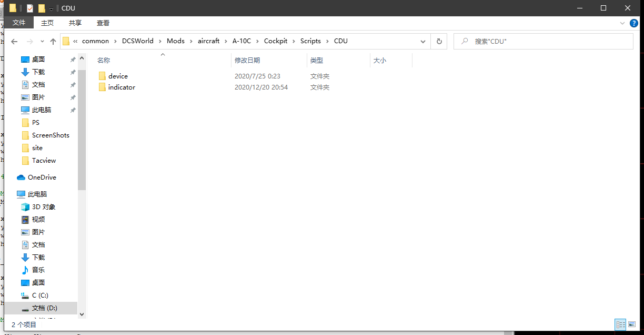The width and height of the screenshot is (644, 335).
Task: Sort files by the 修改日期 column
Action: [x=269, y=61]
